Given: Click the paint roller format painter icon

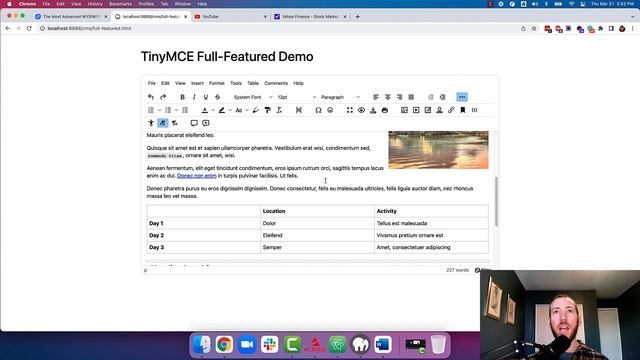Looking at the screenshot, I should [267, 110].
